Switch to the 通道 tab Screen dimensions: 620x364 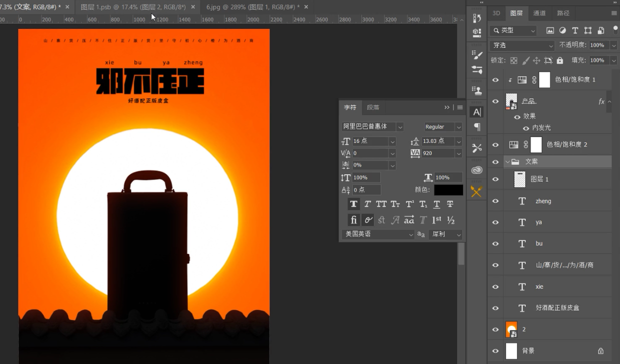click(539, 13)
